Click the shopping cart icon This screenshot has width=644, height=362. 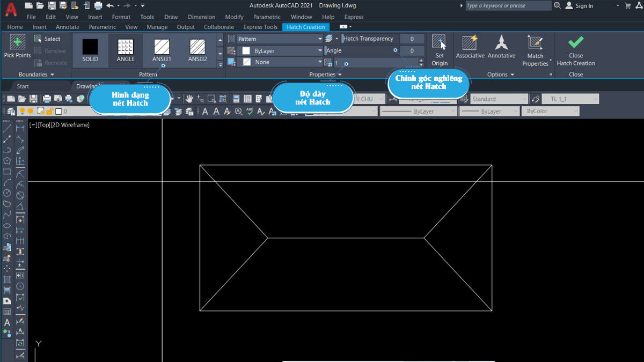click(628, 6)
